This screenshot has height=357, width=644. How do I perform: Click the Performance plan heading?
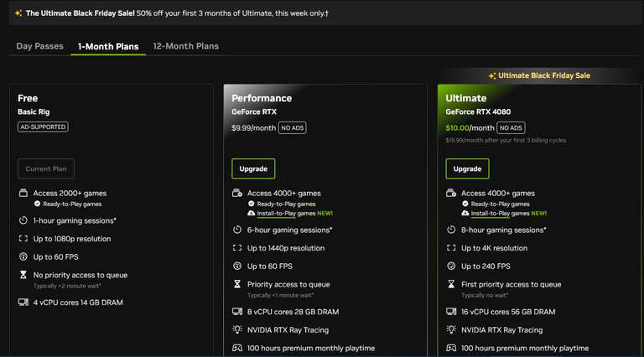[x=262, y=99]
